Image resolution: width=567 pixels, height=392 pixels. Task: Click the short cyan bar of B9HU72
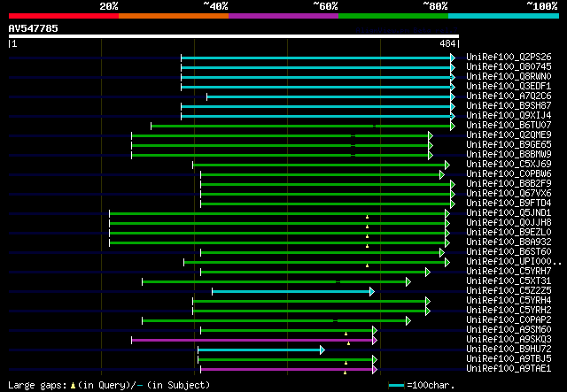[x=261, y=350]
